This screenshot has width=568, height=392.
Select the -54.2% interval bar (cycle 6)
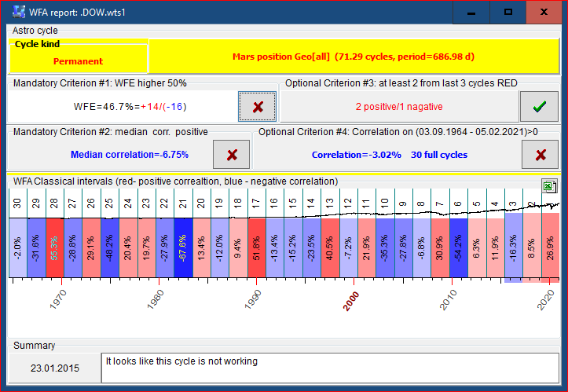[459, 247]
